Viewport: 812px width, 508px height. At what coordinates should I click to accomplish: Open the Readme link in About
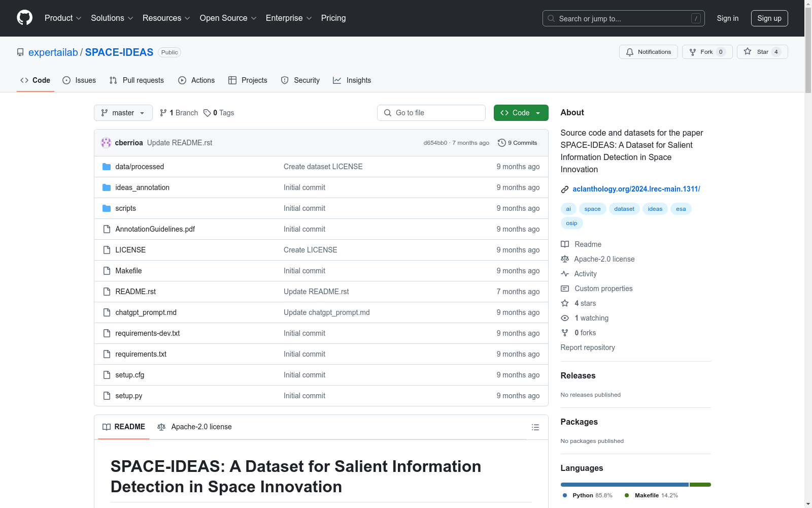pos(581,244)
